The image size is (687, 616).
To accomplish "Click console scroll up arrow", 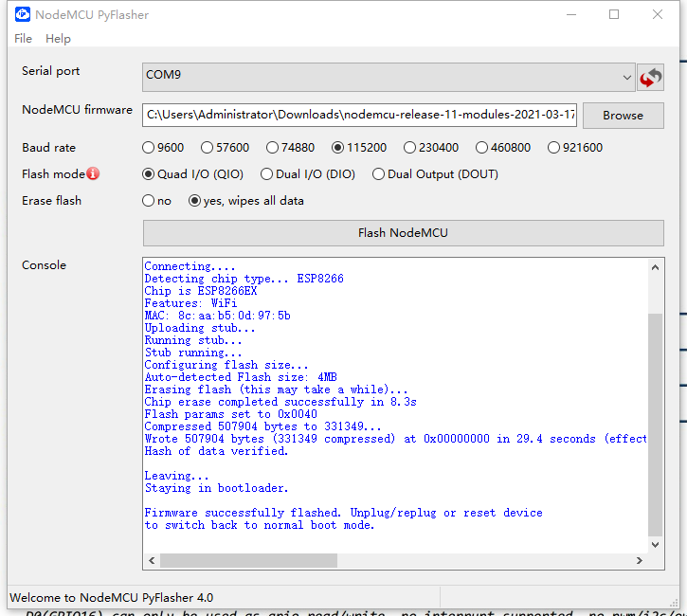I will (x=655, y=267).
